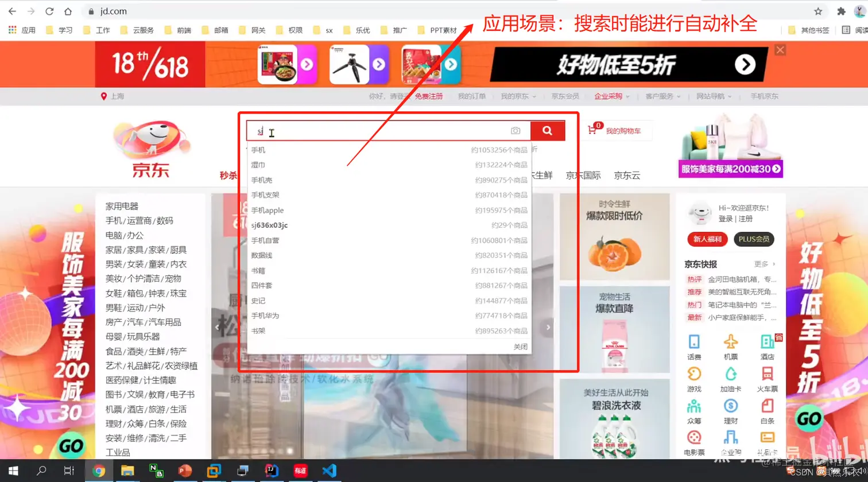This screenshot has width=868, height=482.
Task: Open the Chrome extensions puzzle icon
Action: [841, 11]
